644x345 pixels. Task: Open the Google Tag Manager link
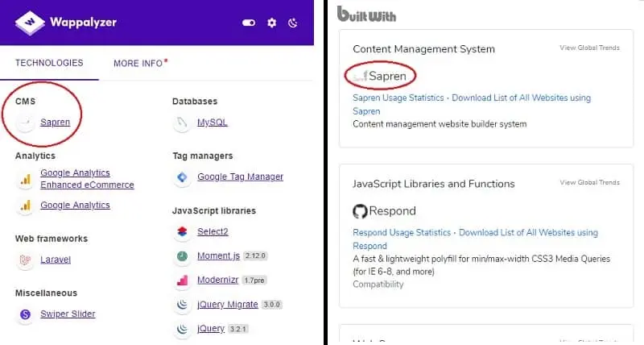click(x=240, y=177)
